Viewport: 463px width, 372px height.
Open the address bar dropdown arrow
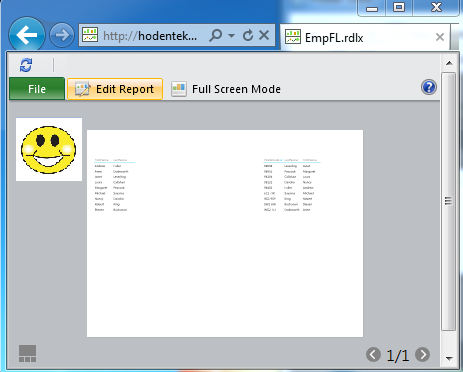(x=232, y=35)
